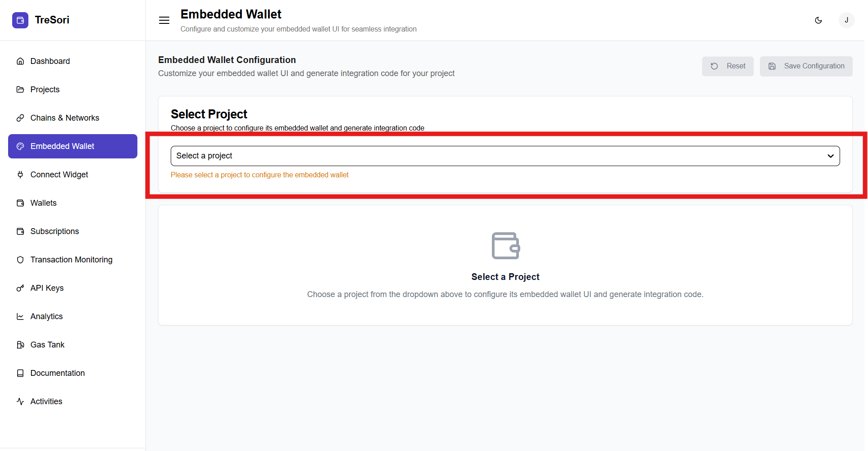Go to Subscriptions in sidebar
The height and width of the screenshot is (451, 868).
pos(55,231)
